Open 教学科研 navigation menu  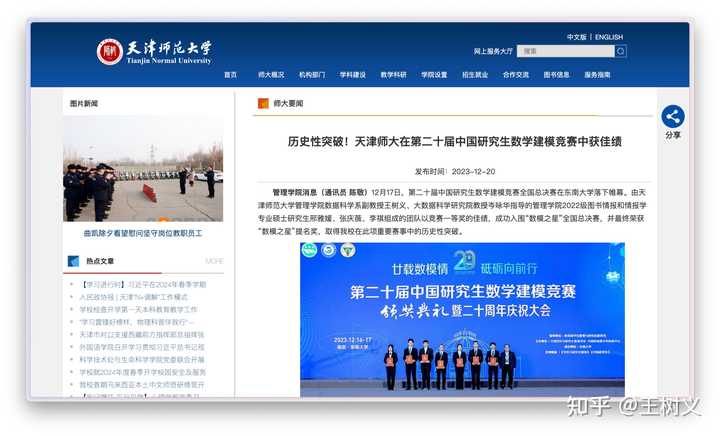coord(394,75)
